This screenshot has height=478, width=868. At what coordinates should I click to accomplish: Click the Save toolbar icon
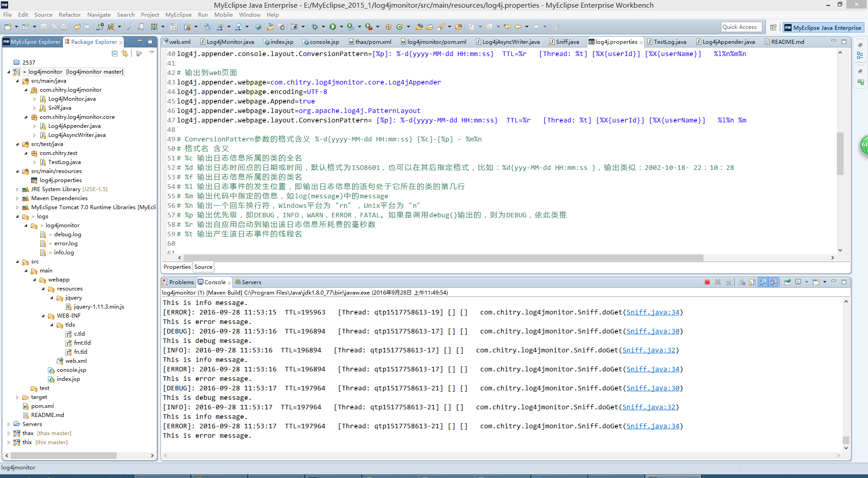tap(43, 27)
